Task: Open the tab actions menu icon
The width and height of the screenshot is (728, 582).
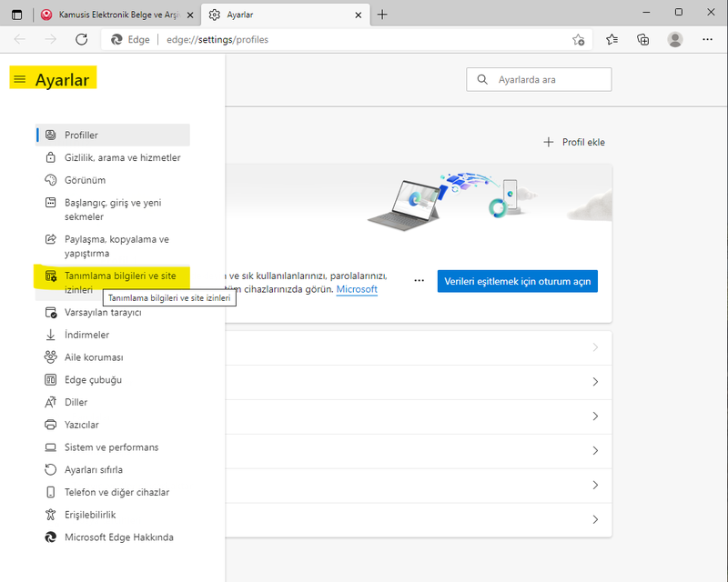Action: pyautogui.click(x=16, y=15)
